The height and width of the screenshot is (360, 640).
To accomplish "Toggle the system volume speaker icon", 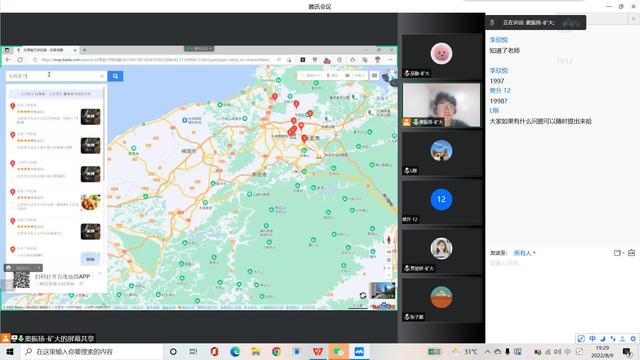I will (x=558, y=351).
